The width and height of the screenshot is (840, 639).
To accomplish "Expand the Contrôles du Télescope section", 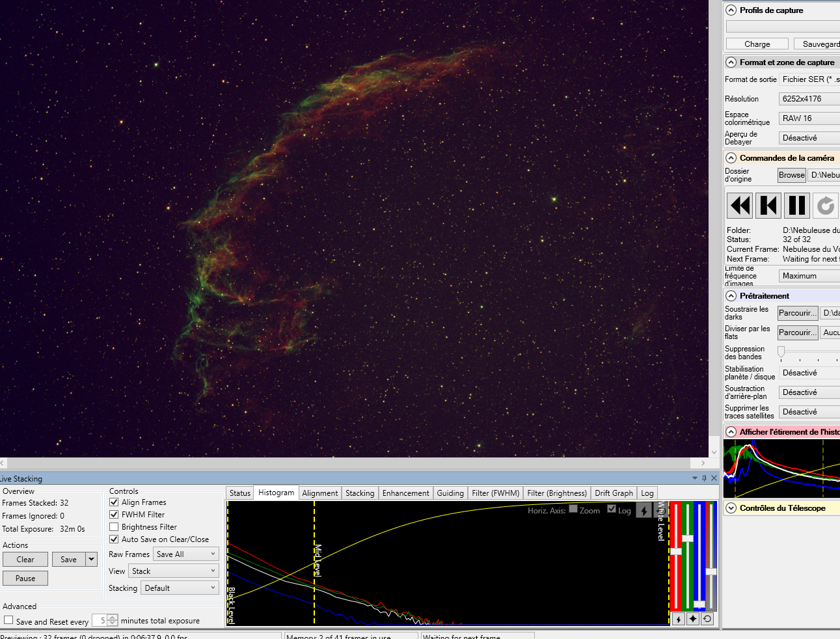I will 731,508.
